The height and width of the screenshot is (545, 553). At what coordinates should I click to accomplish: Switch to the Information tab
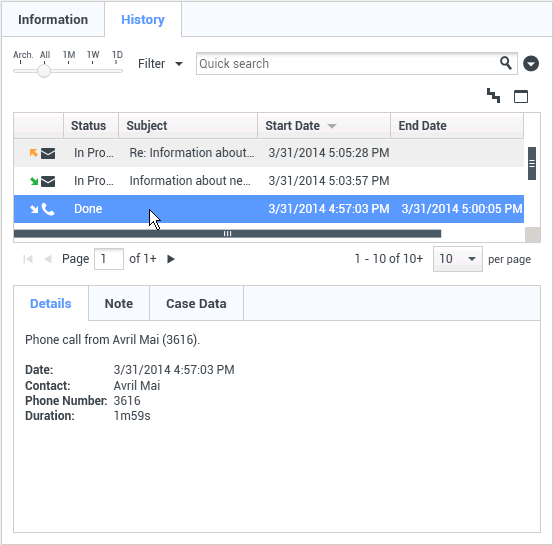(53, 19)
